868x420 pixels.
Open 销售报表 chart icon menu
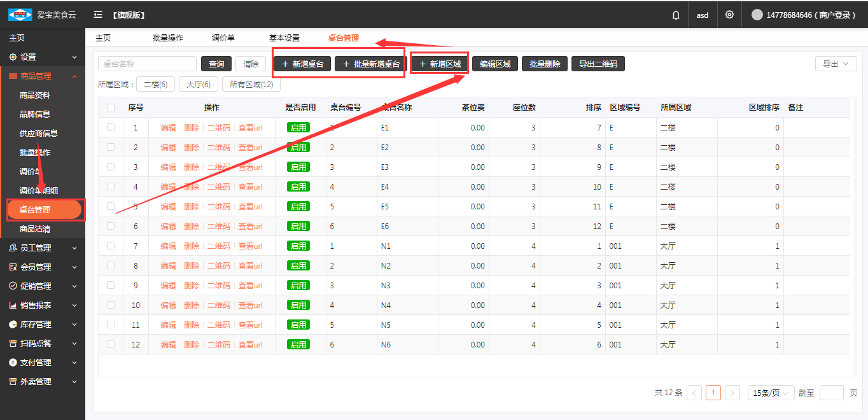pyautogui.click(x=13, y=305)
